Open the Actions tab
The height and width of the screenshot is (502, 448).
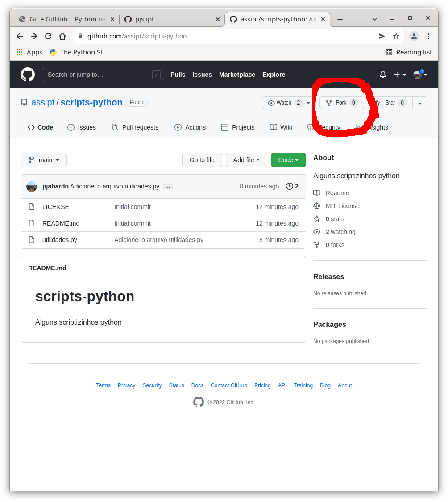coord(190,127)
